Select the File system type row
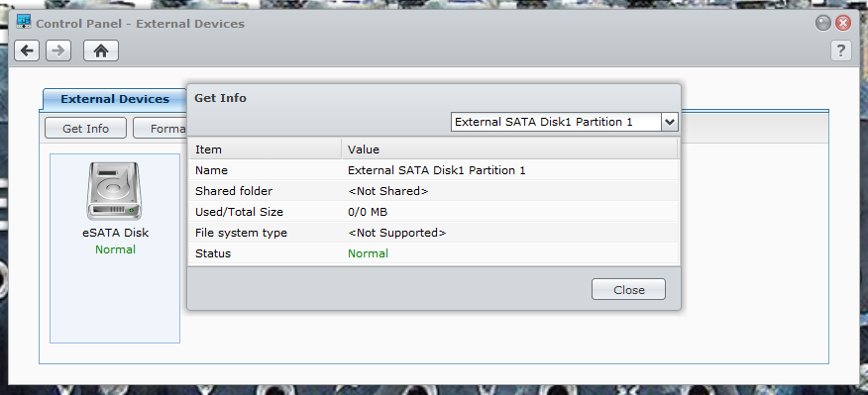868x395 pixels. tap(433, 233)
